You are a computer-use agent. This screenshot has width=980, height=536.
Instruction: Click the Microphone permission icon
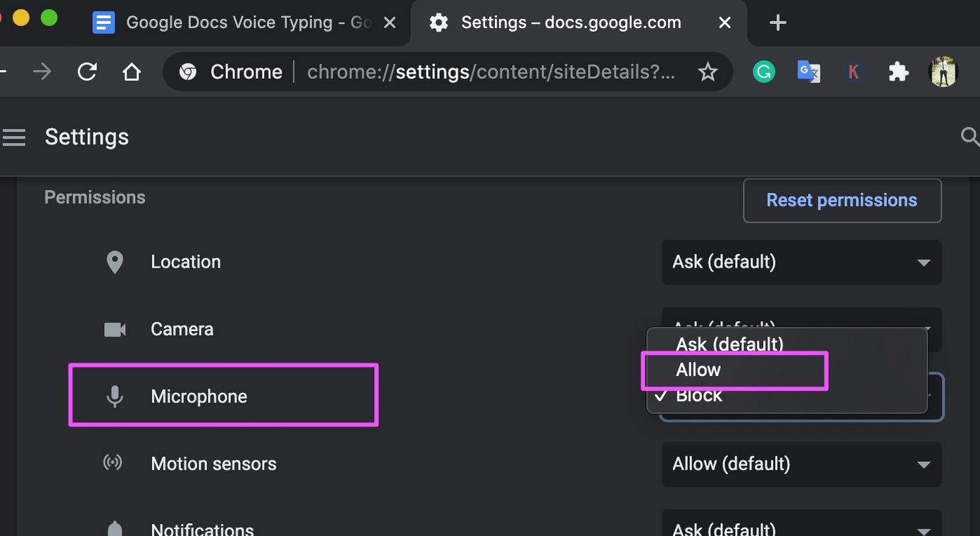pyautogui.click(x=115, y=397)
